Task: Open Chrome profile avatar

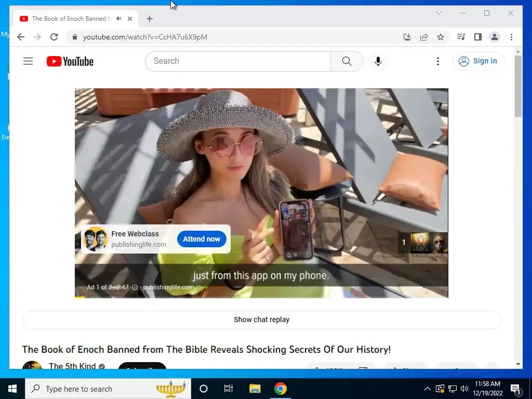Action: (x=495, y=37)
